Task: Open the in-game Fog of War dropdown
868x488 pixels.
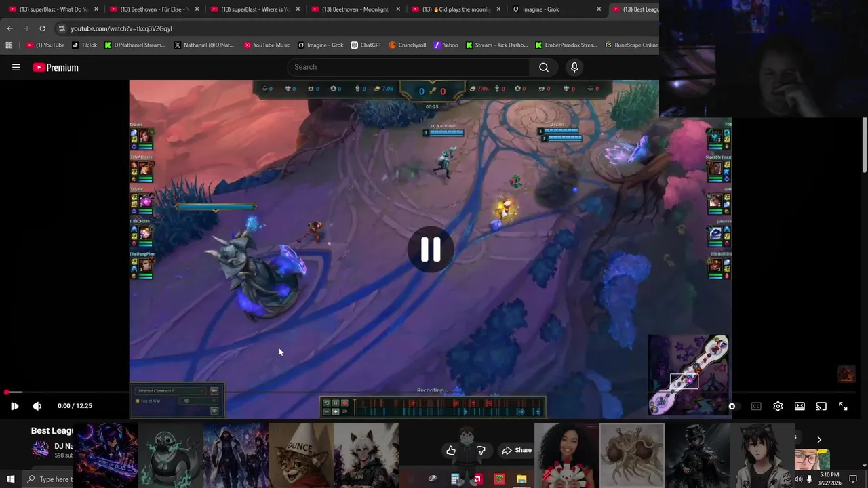Action: pos(198,401)
